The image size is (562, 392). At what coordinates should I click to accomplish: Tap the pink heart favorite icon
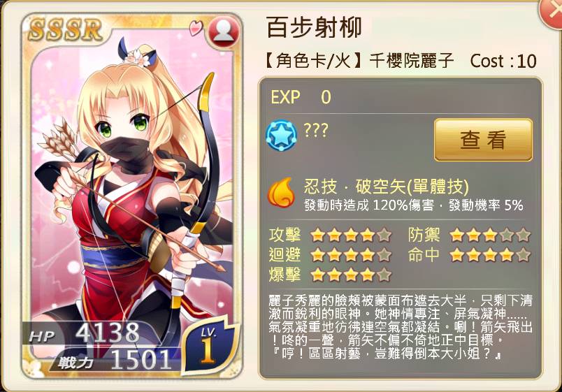pos(196,29)
